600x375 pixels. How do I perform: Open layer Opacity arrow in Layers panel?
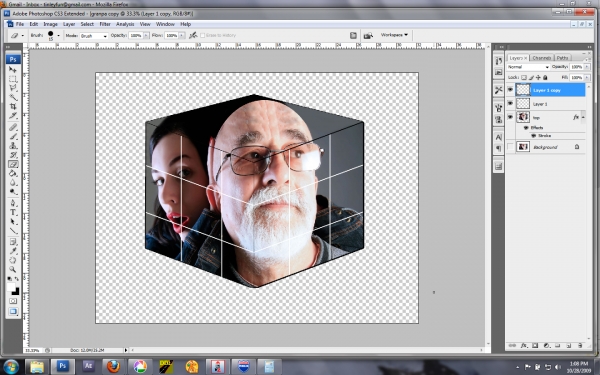tap(587, 67)
